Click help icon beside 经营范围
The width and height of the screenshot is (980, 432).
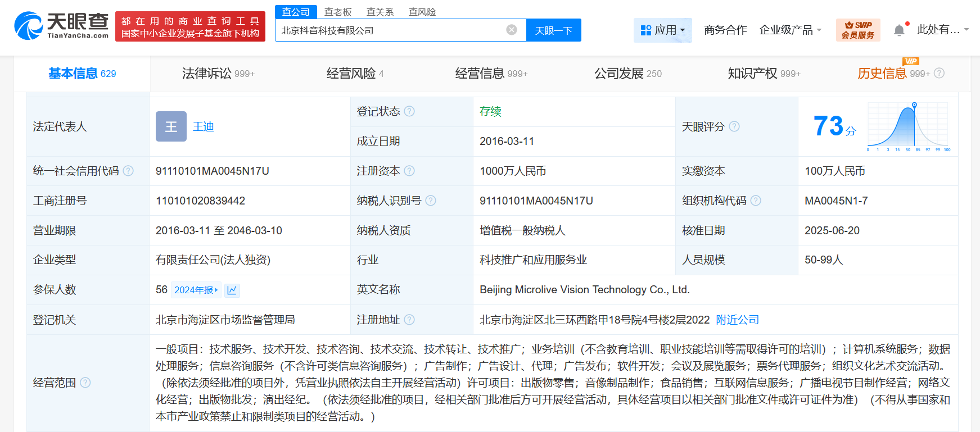(x=85, y=383)
